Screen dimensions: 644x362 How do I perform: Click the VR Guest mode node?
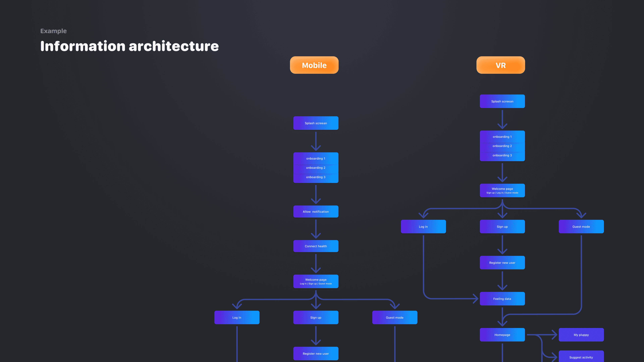tap(581, 227)
